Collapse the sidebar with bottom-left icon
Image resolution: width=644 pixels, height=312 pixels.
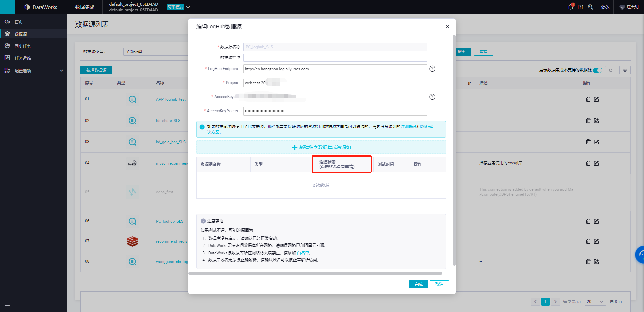point(7,307)
